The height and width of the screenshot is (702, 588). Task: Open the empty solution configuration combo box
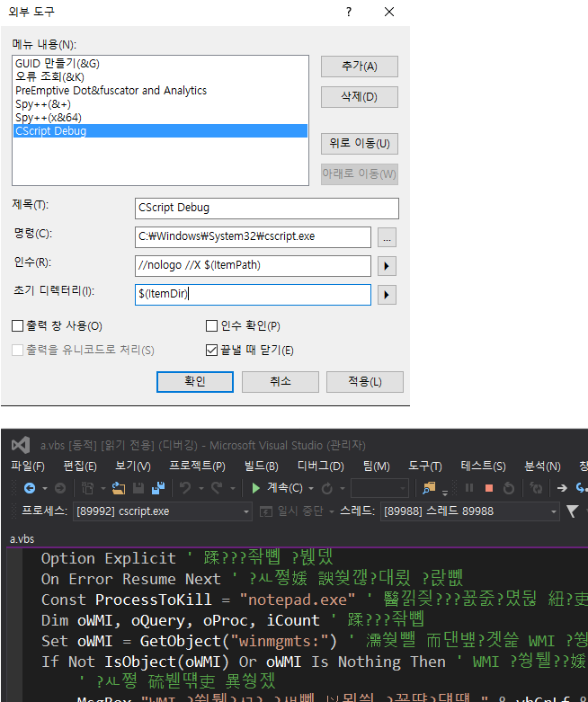click(x=379, y=488)
